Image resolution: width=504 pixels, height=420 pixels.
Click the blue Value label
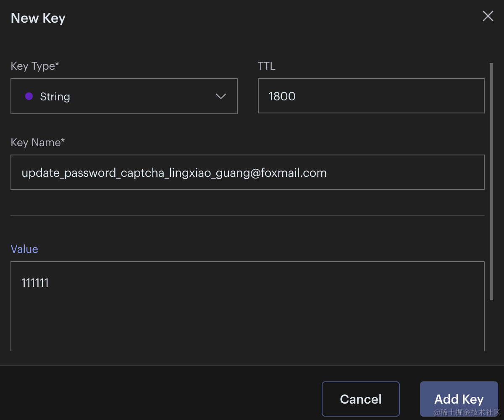click(24, 249)
